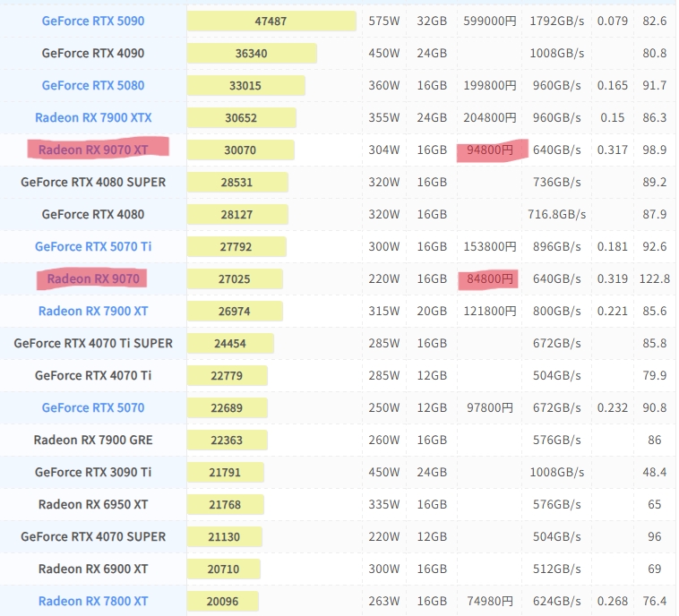
Task: Open the GeForce RTX 5090 link
Action: point(93,21)
